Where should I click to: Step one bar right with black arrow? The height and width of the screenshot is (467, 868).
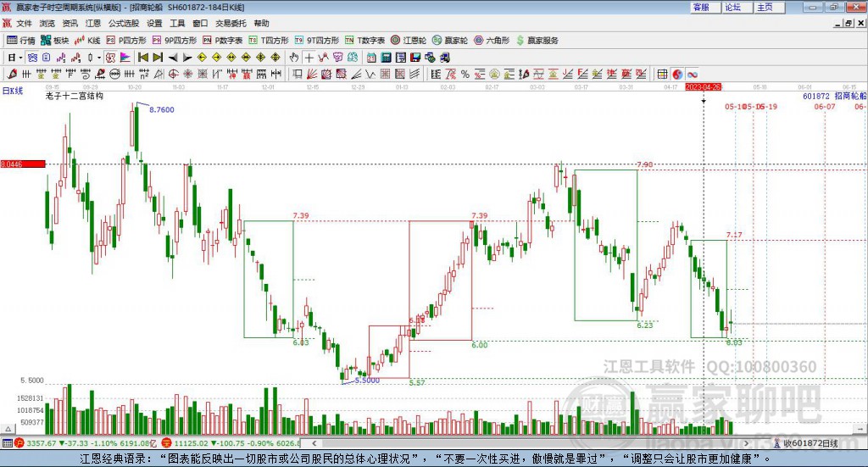click(187, 58)
